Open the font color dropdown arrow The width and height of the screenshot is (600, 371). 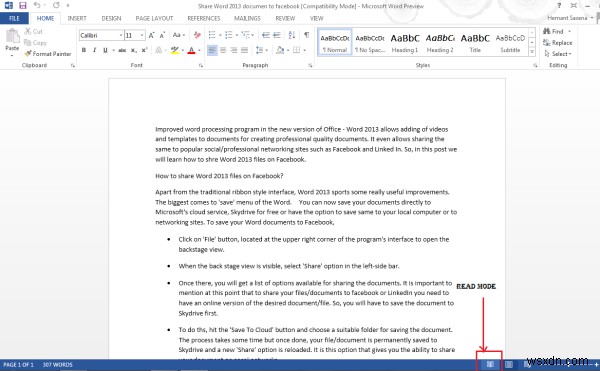199,50
